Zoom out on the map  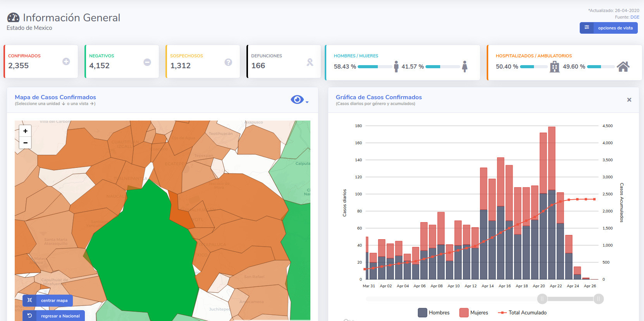pyautogui.click(x=25, y=143)
